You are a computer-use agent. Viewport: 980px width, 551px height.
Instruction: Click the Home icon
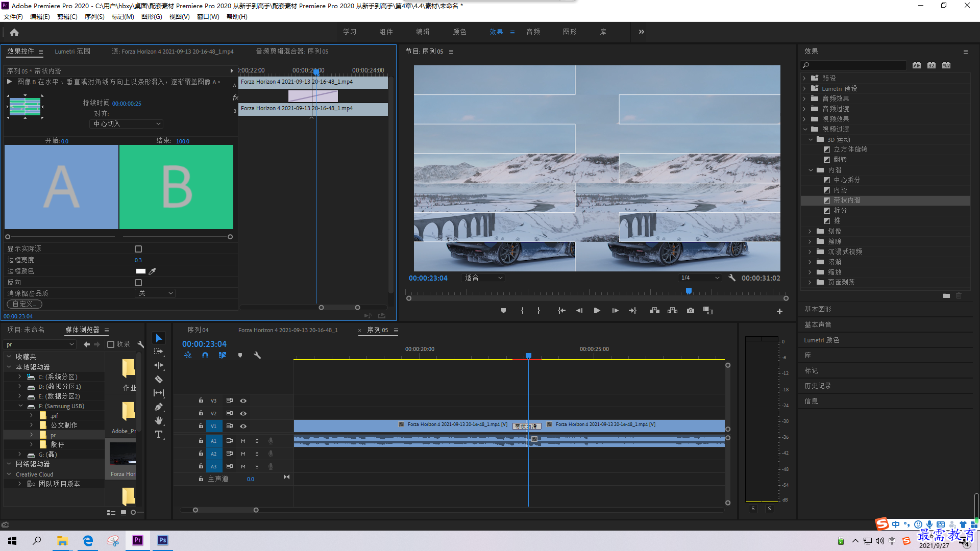[14, 32]
